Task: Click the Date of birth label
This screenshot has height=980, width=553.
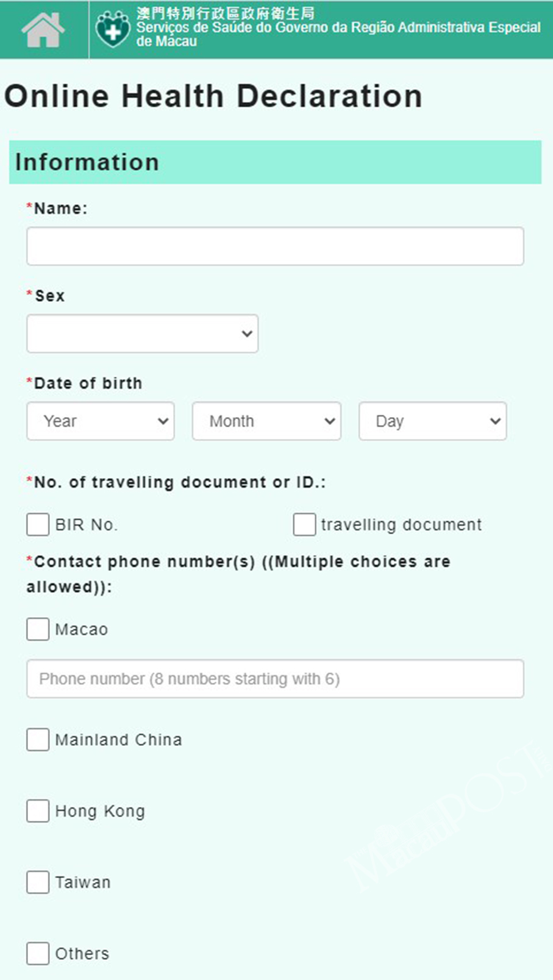Action: point(88,383)
